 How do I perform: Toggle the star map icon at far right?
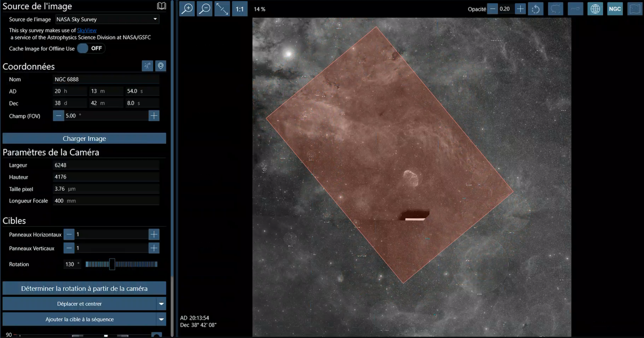tap(635, 9)
